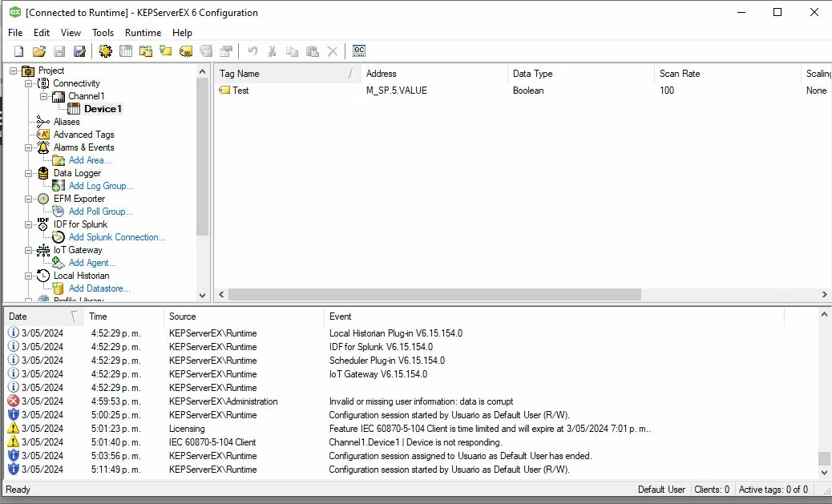
Task: Open the Help menu
Action: point(182,33)
